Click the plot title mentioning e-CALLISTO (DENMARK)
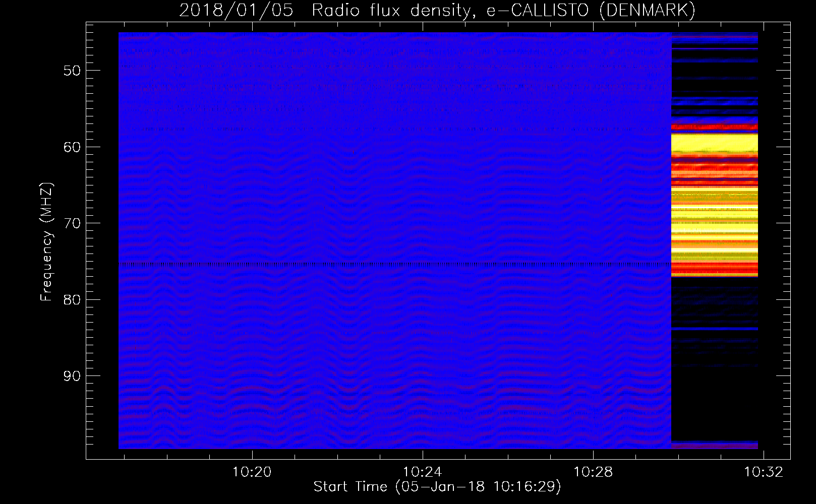This screenshot has width=816, height=504. (437, 10)
